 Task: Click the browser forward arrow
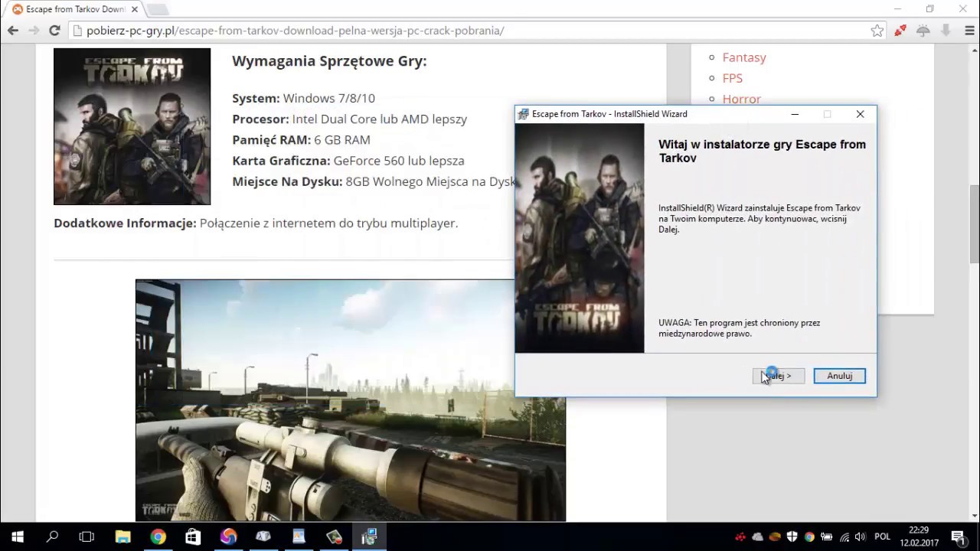coord(34,31)
